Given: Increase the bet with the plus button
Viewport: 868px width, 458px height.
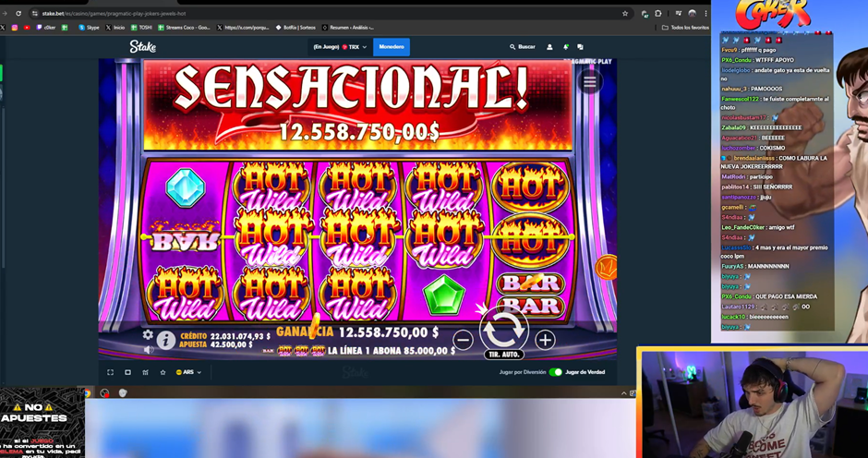Looking at the screenshot, I should coord(545,340).
